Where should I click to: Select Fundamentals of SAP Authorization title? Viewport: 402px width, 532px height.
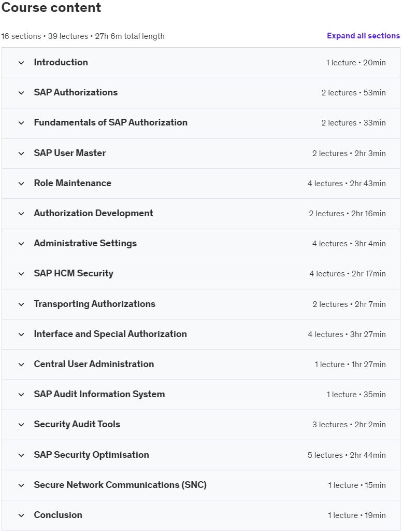point(110,122)
